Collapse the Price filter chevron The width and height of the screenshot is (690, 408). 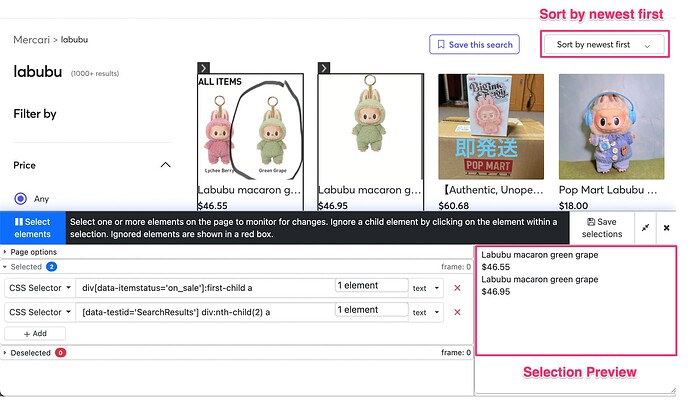click(x=165, y=165)
